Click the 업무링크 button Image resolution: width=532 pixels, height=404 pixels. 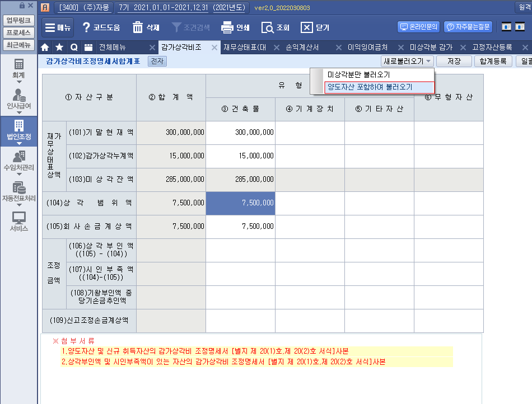click(x=18, y=20)
